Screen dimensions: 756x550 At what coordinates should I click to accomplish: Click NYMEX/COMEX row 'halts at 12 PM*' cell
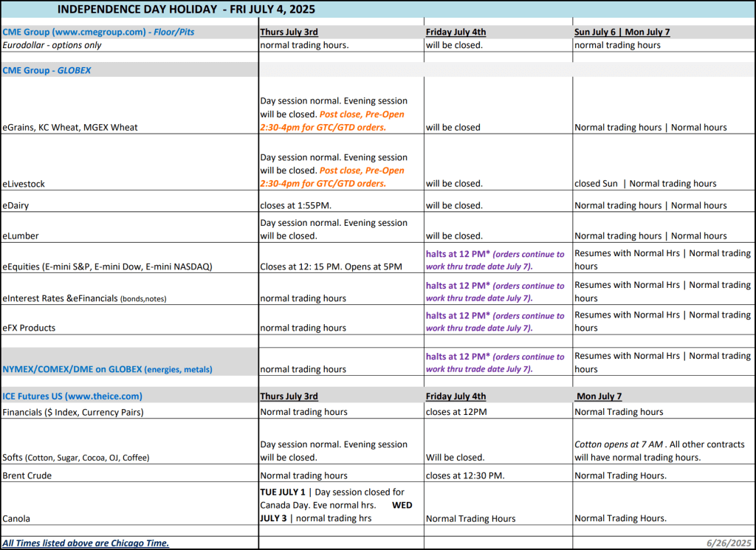click(495, 362)
